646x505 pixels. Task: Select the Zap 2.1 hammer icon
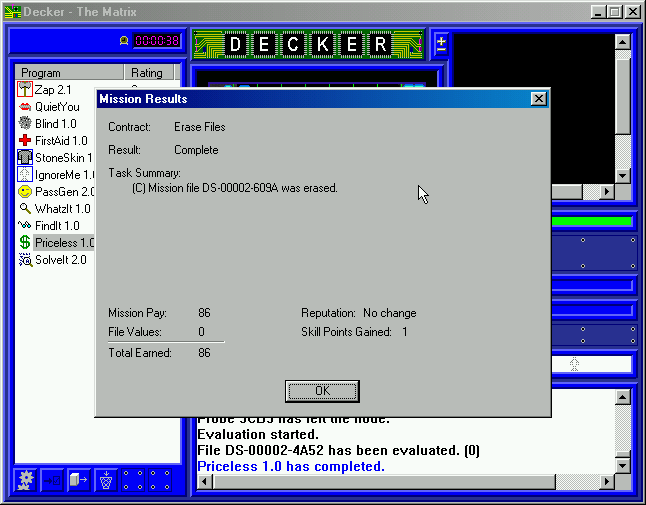tap(25, 89)
